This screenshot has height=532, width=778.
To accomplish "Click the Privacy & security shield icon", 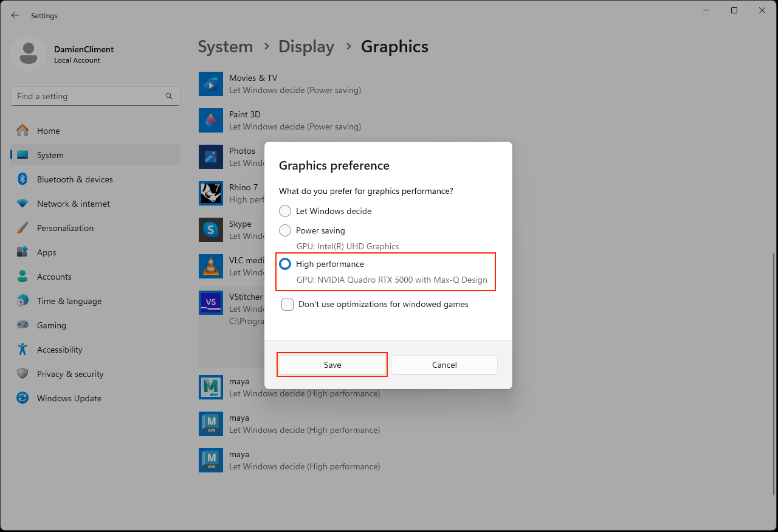I will [x=22, y=374].
